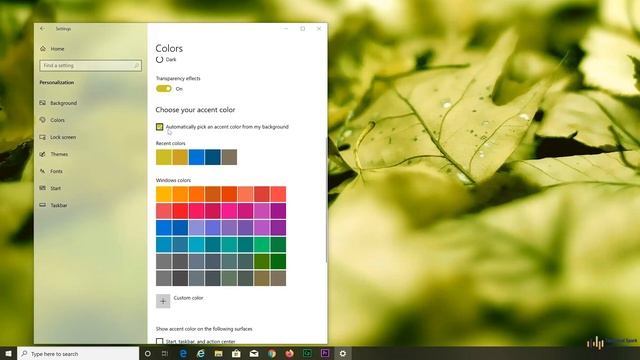Launch Internet Explorer from taskbar

(x=201, y=353)
